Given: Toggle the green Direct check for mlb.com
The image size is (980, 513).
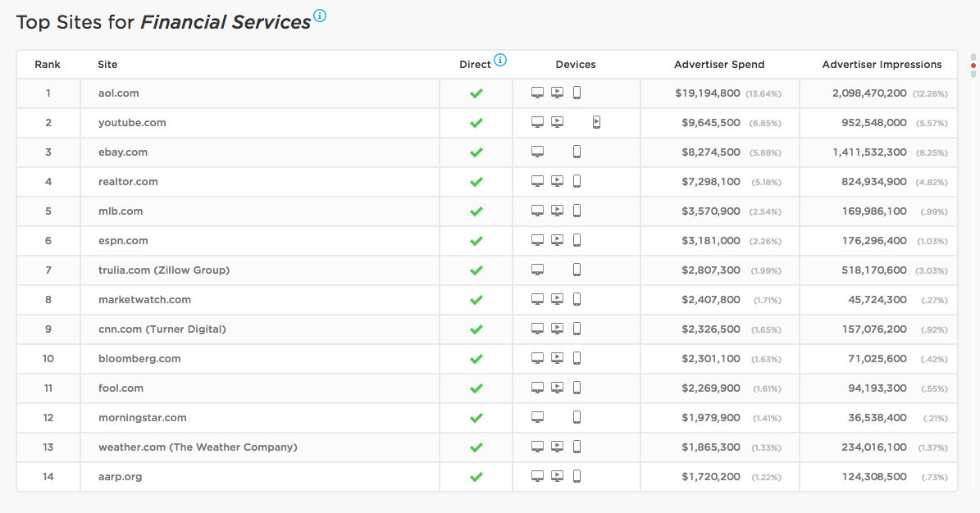Looking at the screenshot, I should (x=476, y=211).
